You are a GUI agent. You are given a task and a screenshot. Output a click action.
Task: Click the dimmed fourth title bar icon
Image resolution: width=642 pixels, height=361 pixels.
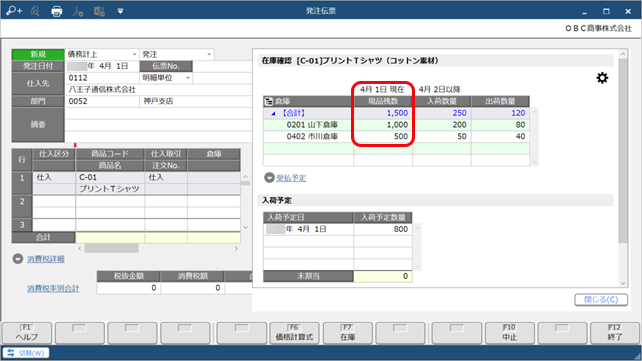(78, 11)
